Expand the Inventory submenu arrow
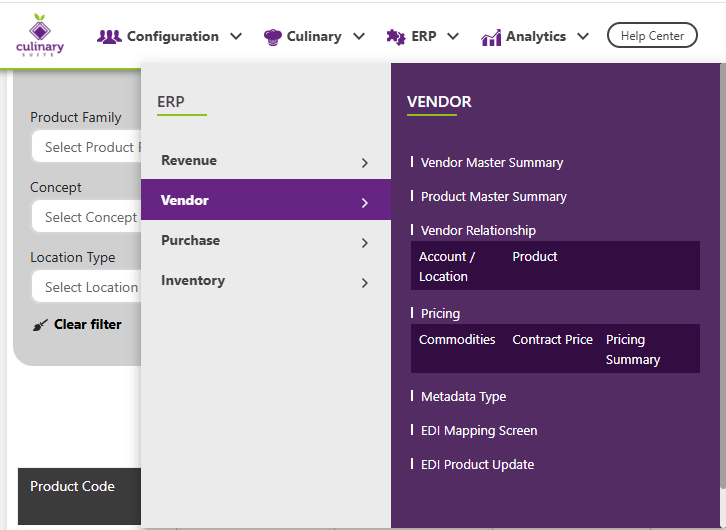The image size is (726, 530). (365, 283)
